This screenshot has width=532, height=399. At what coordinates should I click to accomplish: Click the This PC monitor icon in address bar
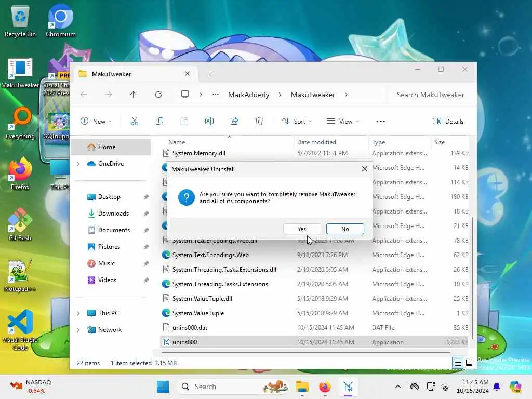pos(185,95)
